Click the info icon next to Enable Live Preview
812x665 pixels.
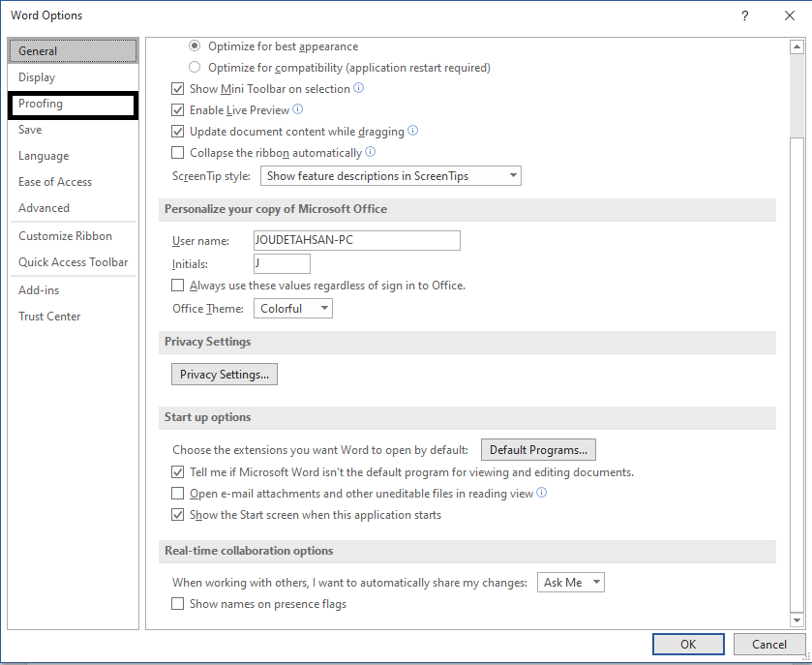297,109
